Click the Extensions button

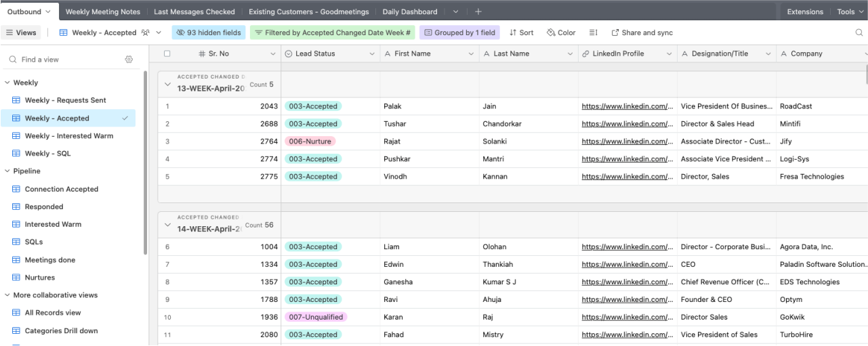[805, 12]
